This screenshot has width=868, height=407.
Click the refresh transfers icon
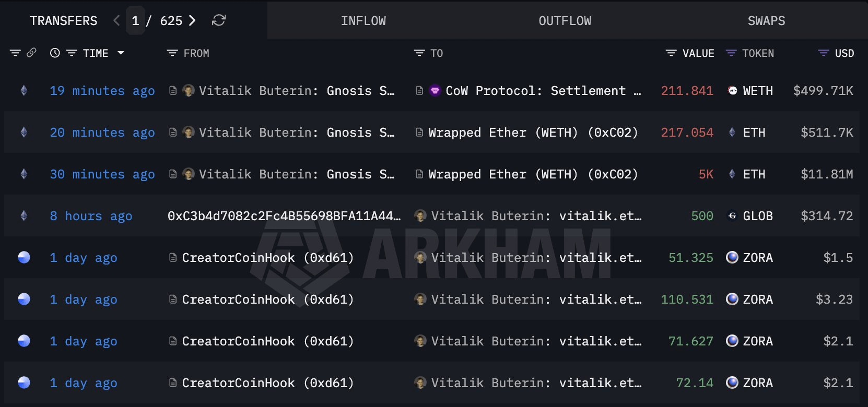point(219,20)
